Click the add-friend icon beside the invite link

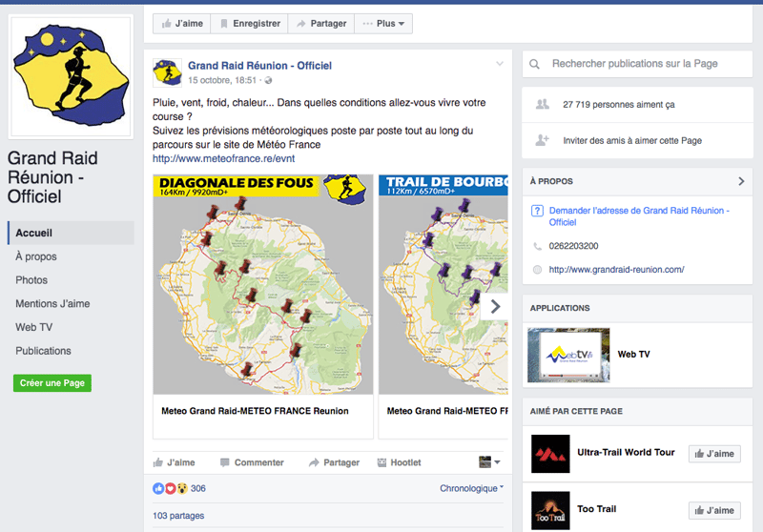coord(542,140)
